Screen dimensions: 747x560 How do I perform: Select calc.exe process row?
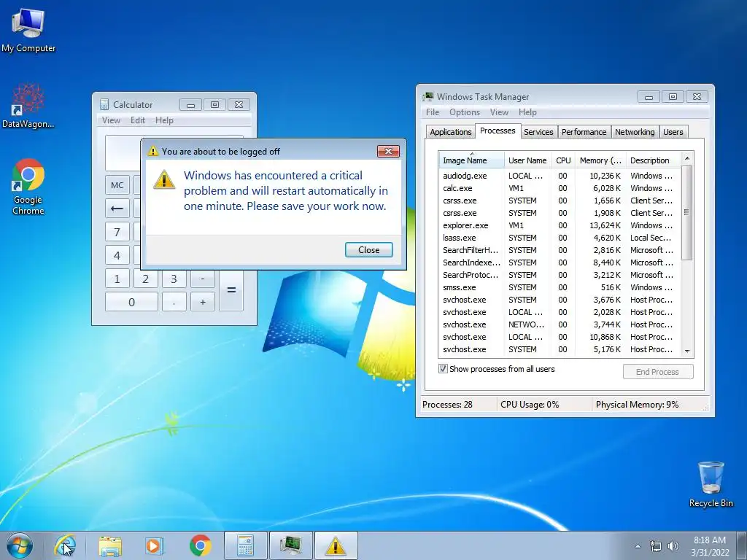pyautogui.click(x=560, y=188)
